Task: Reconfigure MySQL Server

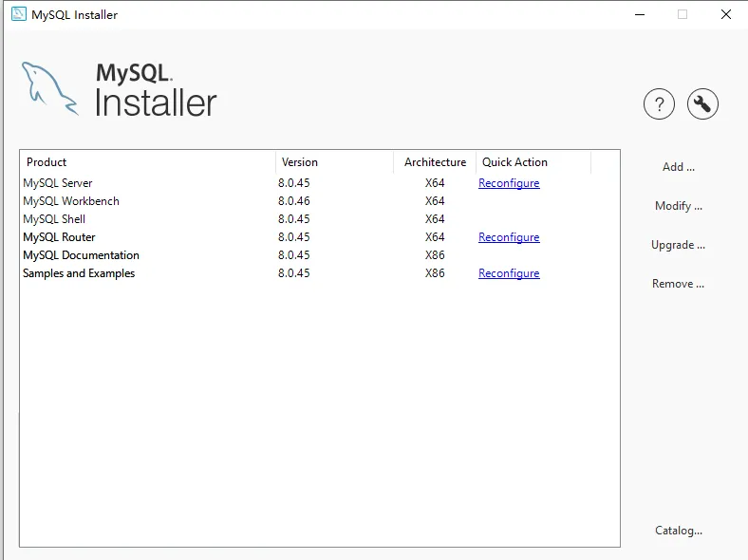Action: click(509, 183)
